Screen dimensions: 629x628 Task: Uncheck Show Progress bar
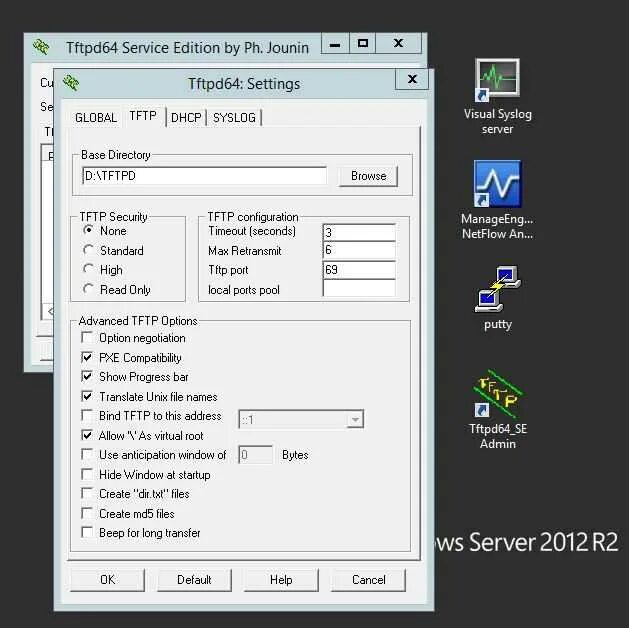(87, 377)
